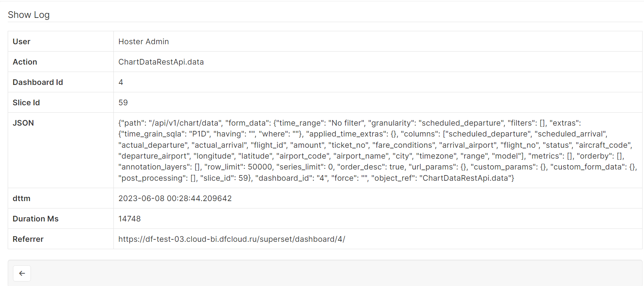Click the Duration Ms field label
This screenshot has width=644, height=286.
click(35, 219)
